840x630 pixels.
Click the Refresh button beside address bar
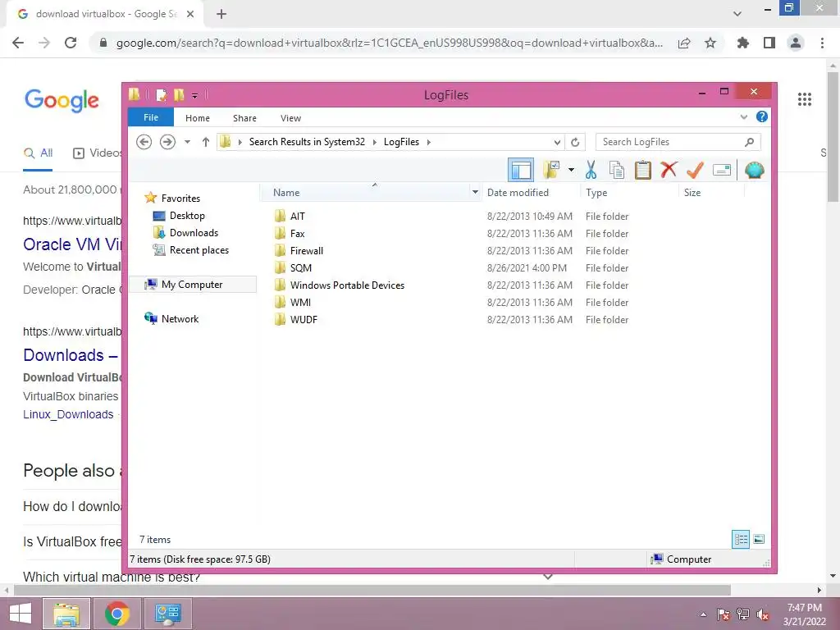pos(575,142)
